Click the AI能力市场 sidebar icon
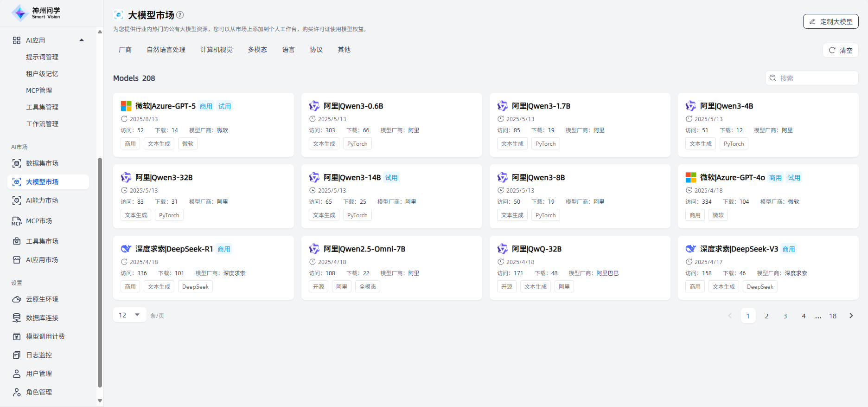The width and height of the screenshot is (868, 407). pyautogui.click(x=17, y=200)
